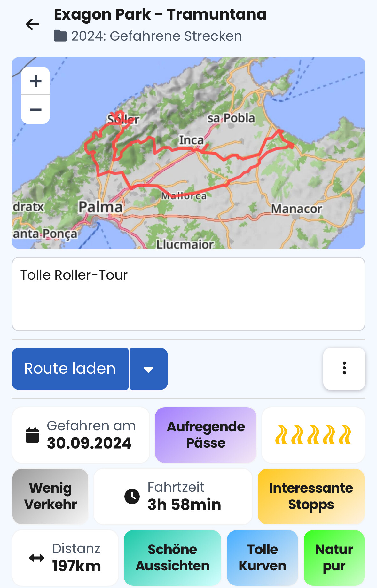Load the route with Route laden
The width and height of the screenshot is (377, 588).
[70, 369]
